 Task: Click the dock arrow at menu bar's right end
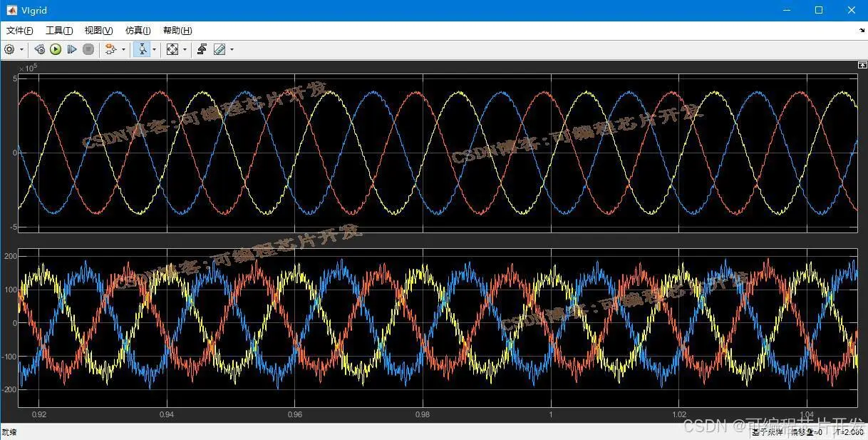pos(862,31)
